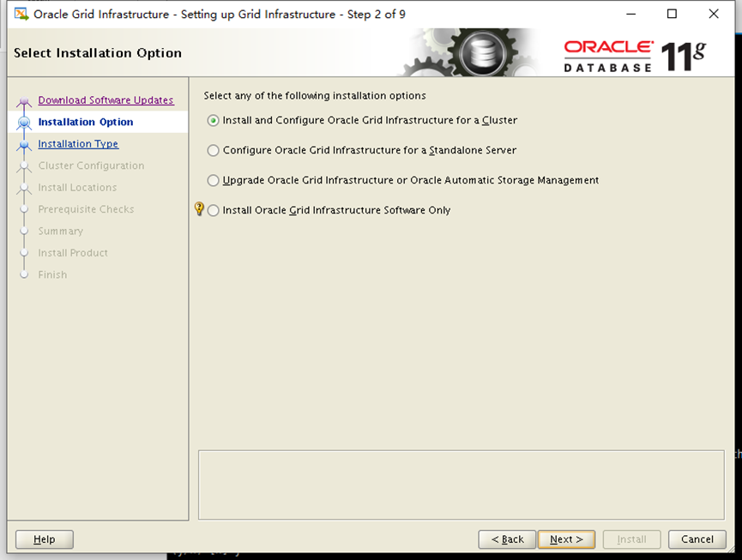Maximize the installer window
This screenshot has width=742, height=560.
coord(672,14)
